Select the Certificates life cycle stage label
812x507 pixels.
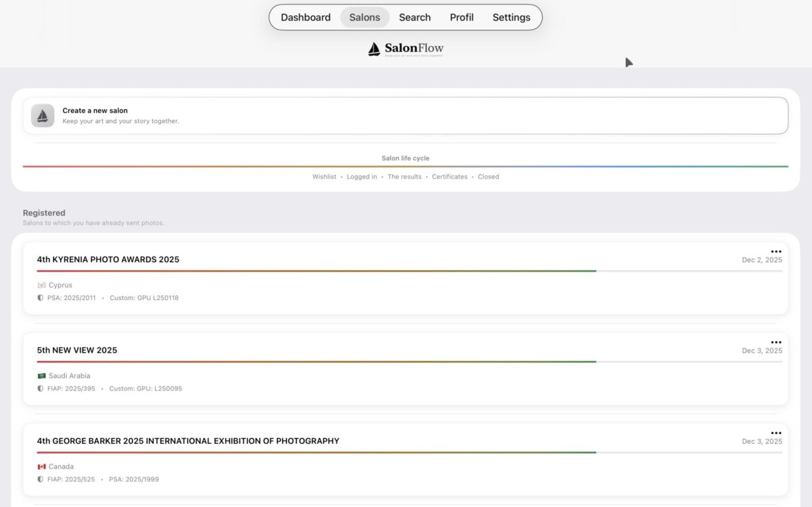pos(449,177)
